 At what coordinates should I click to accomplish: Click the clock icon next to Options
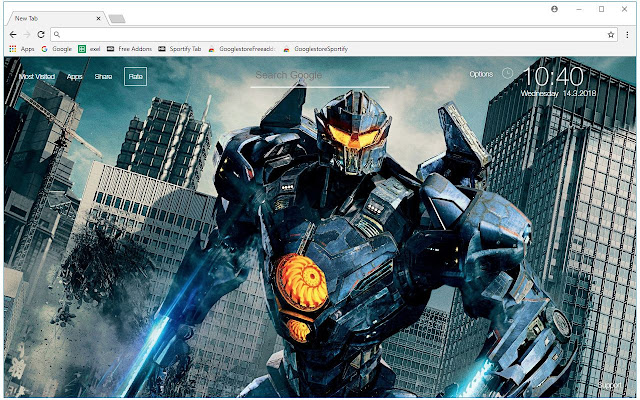[507, 73]
